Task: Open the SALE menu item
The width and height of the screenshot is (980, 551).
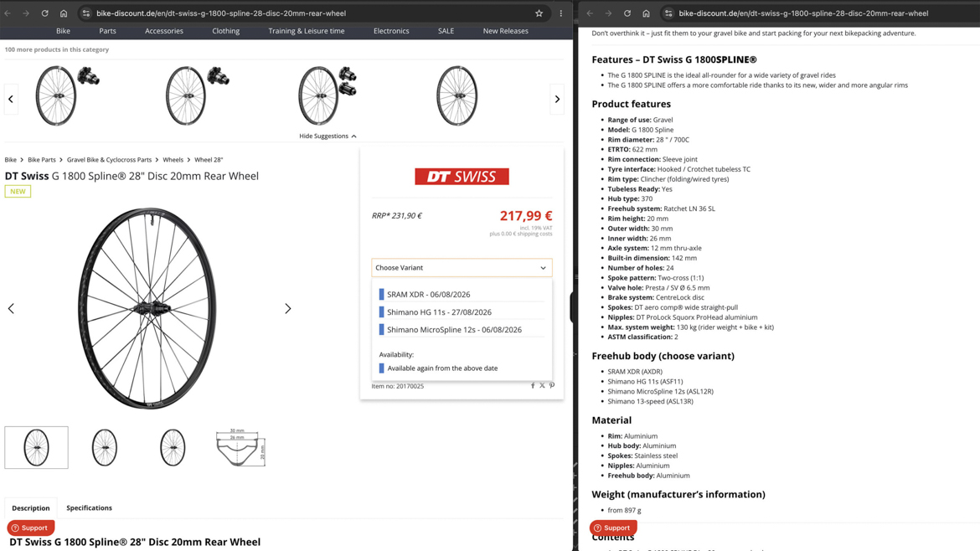Action: (446, 31)
